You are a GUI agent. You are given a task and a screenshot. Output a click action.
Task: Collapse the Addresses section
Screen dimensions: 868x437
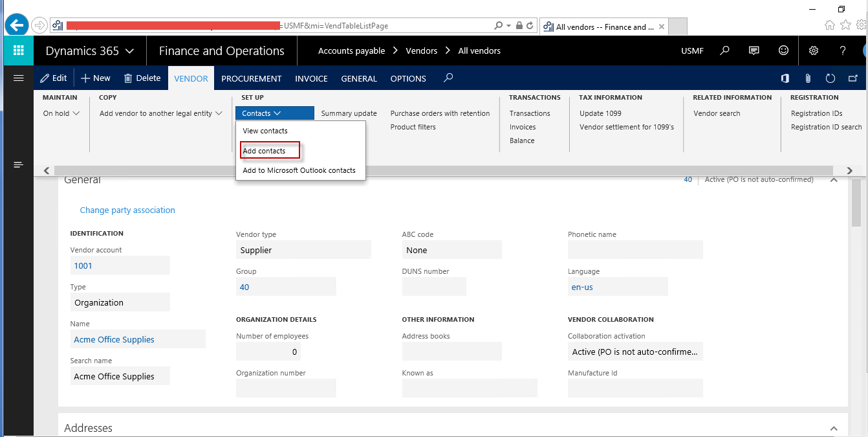pyautogui.click(x=834, y=428)
